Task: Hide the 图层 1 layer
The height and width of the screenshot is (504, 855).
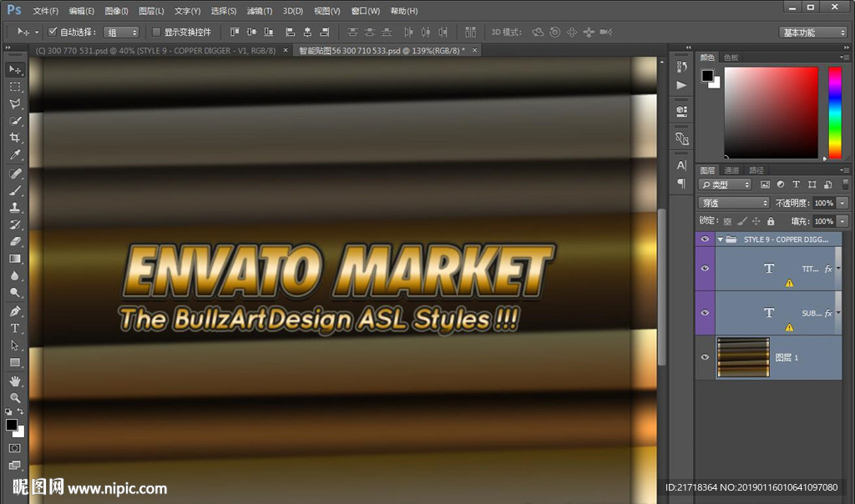Action: click(x=705, y=357)
